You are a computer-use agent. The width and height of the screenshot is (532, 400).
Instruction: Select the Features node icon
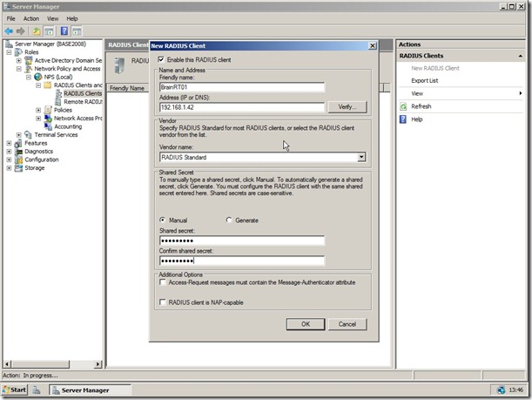click(18, 143)
